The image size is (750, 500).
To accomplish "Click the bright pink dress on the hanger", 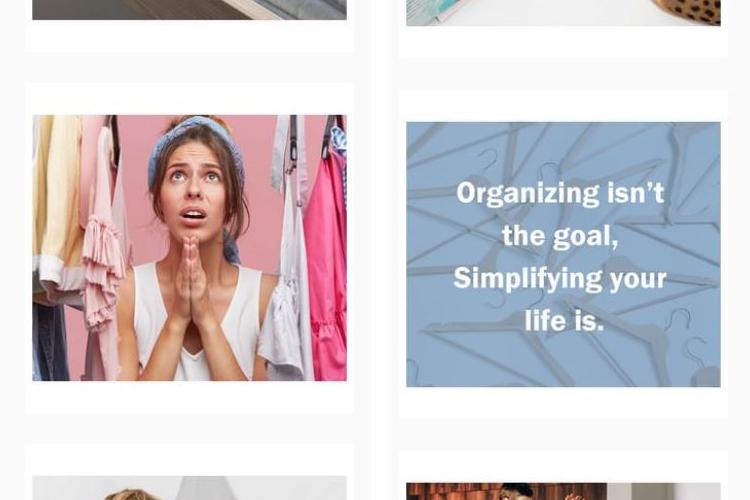I will [x=326, y=266].
